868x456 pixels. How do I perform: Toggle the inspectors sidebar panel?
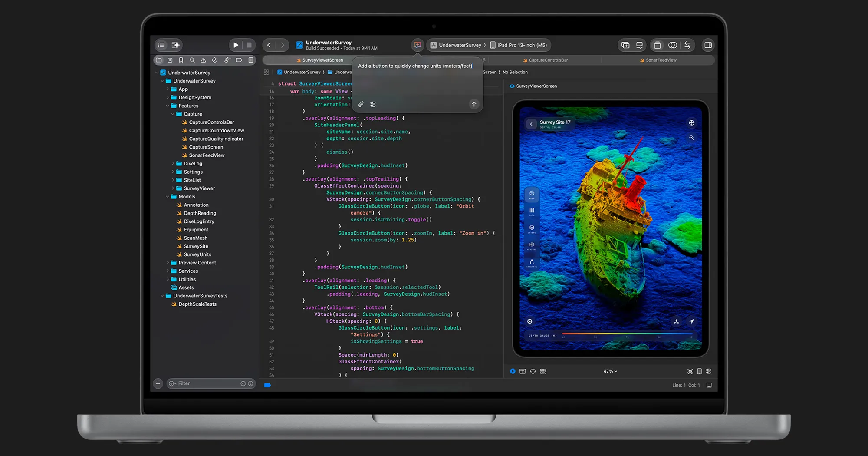pos(708,45)
